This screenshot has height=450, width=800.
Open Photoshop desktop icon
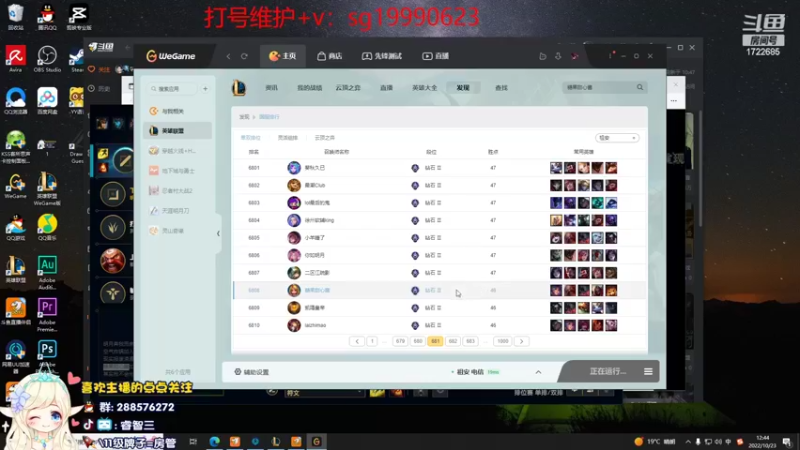47,352
